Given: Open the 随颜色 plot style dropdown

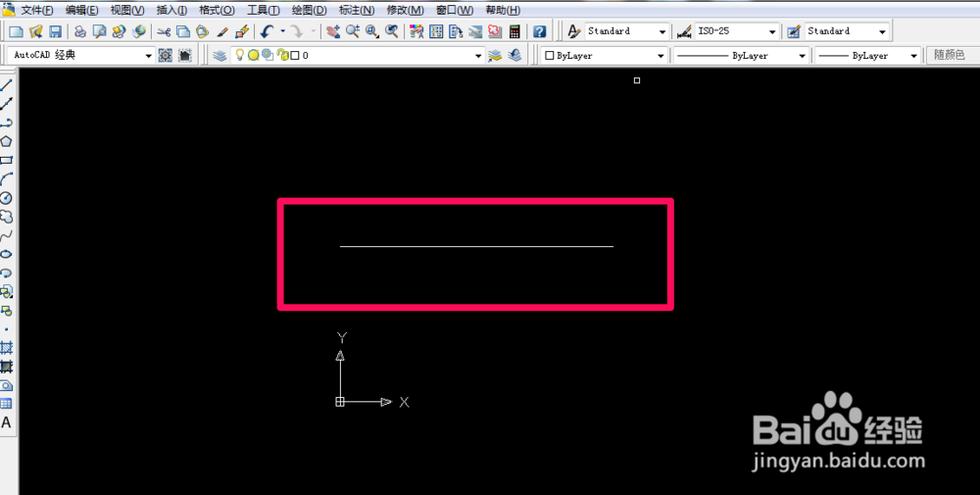Looking at the screenshot, I should tap(954, 56).
